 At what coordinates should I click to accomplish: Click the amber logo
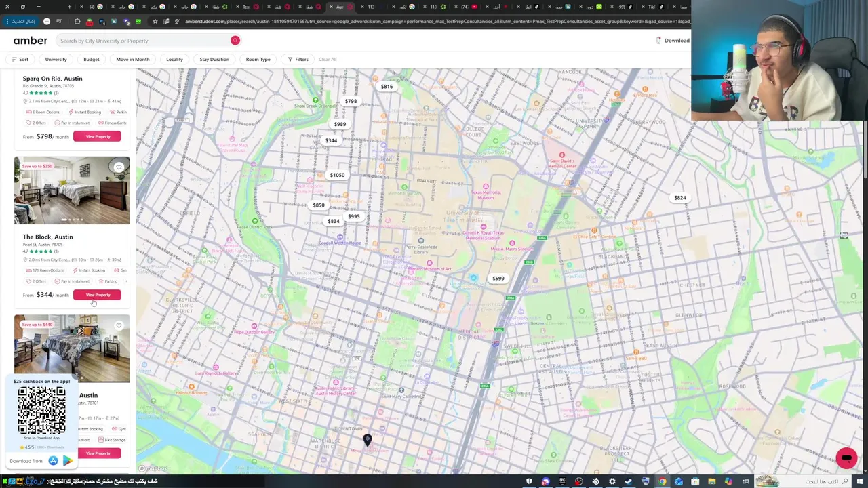tap(30, 41)
